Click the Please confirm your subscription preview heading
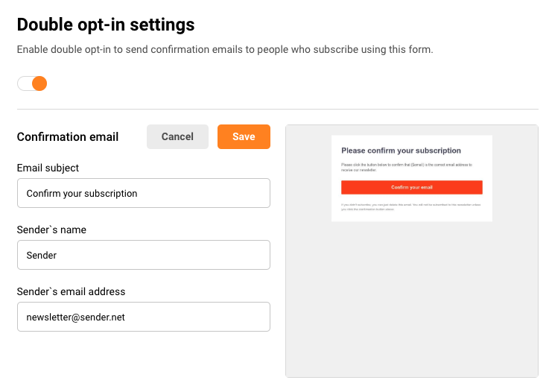The height and width of the screenshot is (392, 549). (401, 151)
